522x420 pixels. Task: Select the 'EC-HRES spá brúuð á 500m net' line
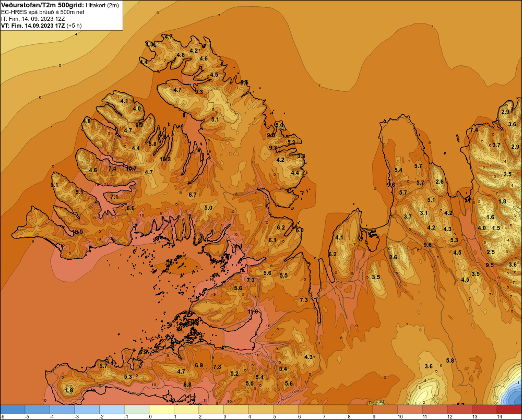pos(43,12)
